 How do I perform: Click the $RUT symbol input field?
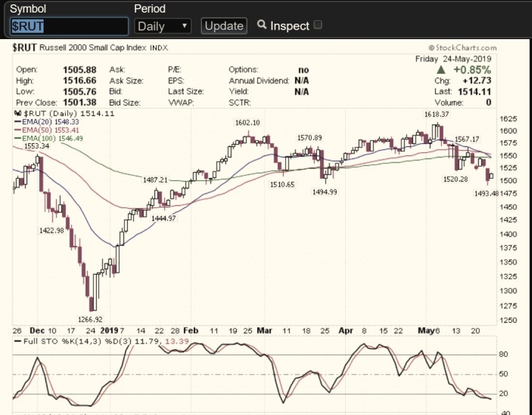[69, 26]
